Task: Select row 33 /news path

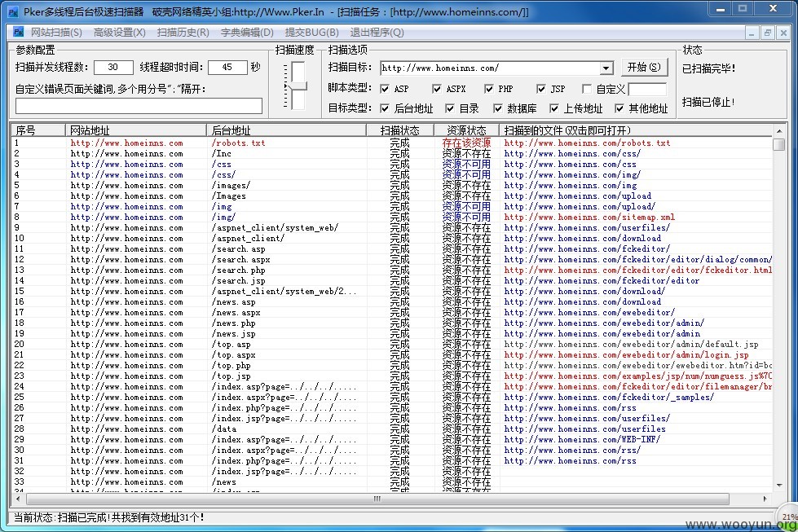Action: (224, 482)
